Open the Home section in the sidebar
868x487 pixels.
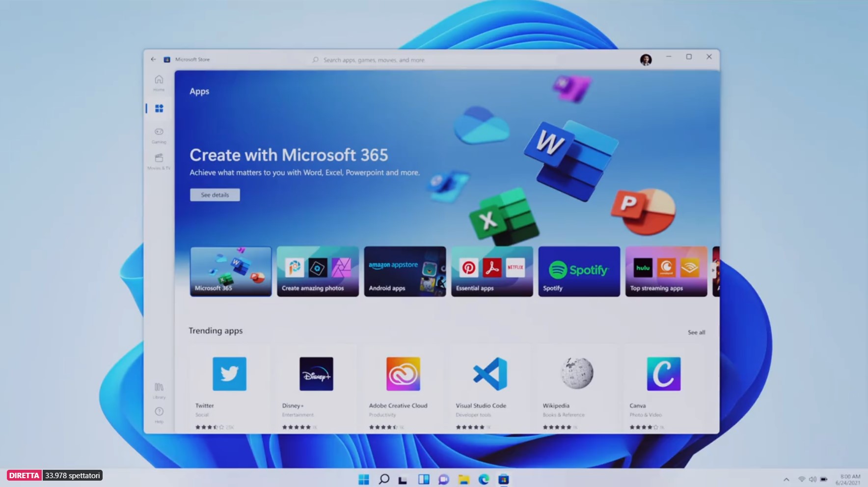coord(159,82)
